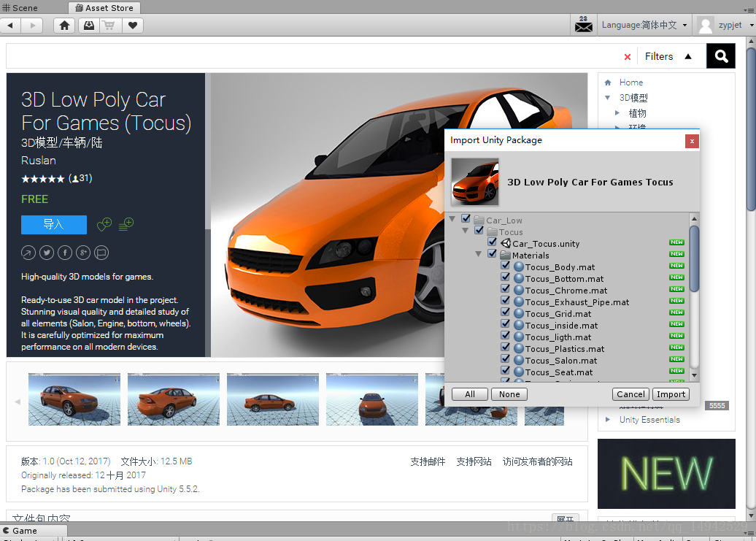Viewport: 756px width, 541px height.
Task: Open the 访问发布者的网站 link
Action: pos(538,461)
